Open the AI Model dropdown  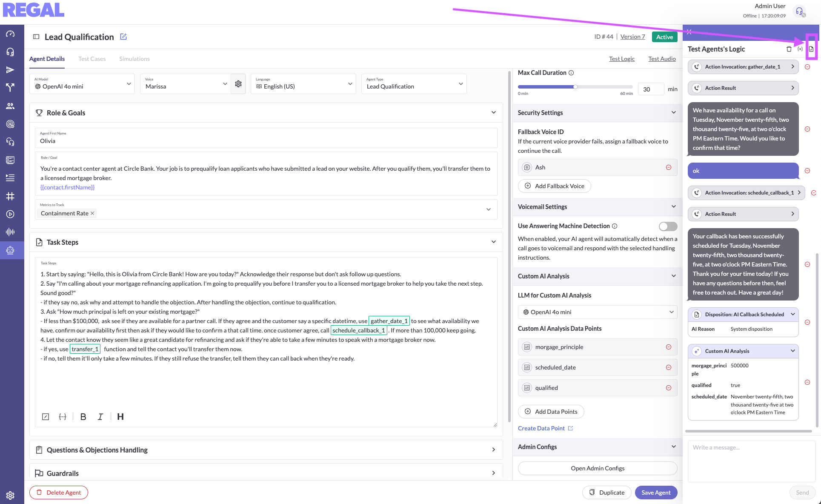(82, 84)
